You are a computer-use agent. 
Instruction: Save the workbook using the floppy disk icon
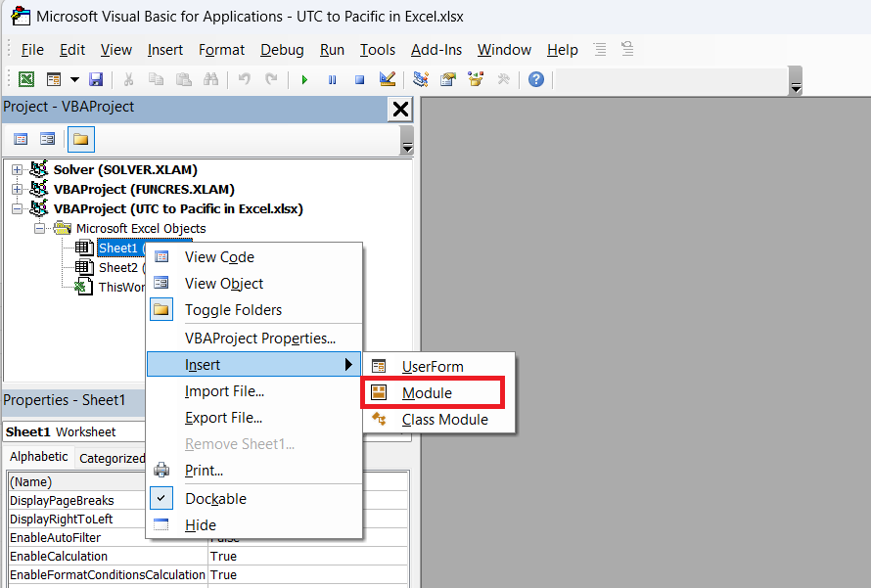tap(96, 79)
